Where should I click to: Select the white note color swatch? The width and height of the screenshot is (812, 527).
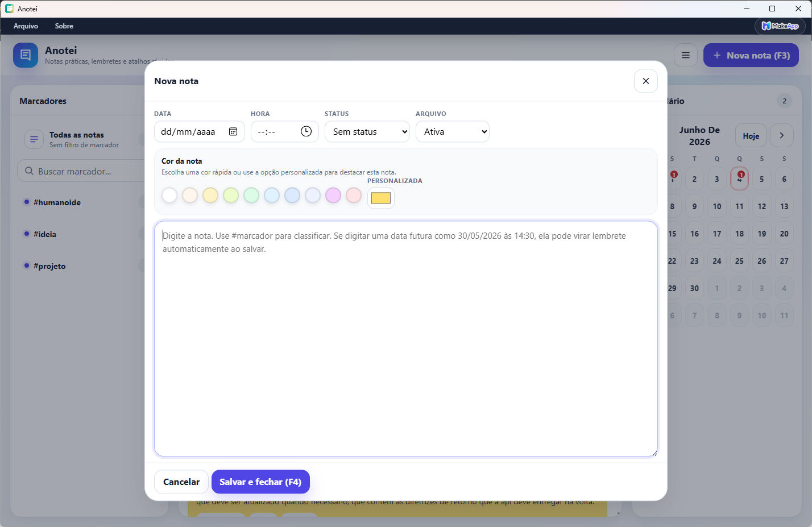pyautogui.click(x=169, y=195)
